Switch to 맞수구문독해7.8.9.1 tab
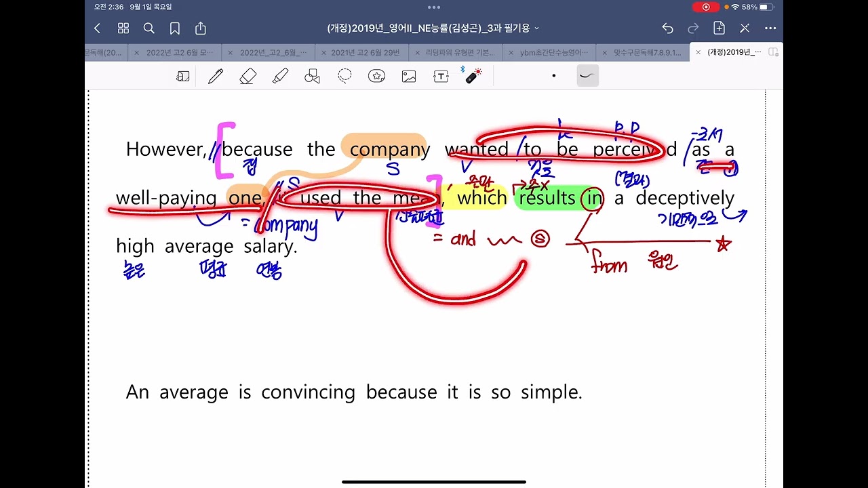This screenshot has height=488, width=868. (x=648, y=52)
